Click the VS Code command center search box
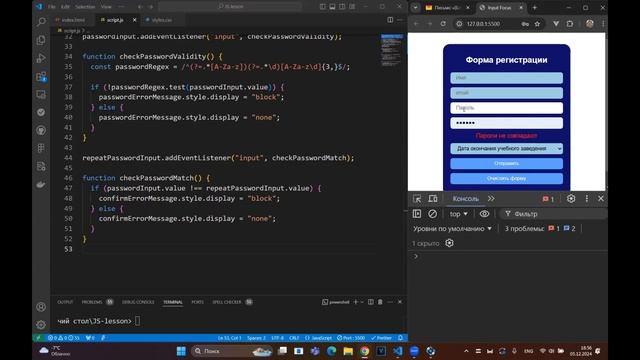Screen dimensions: 640x360 [x=230, y=7]
